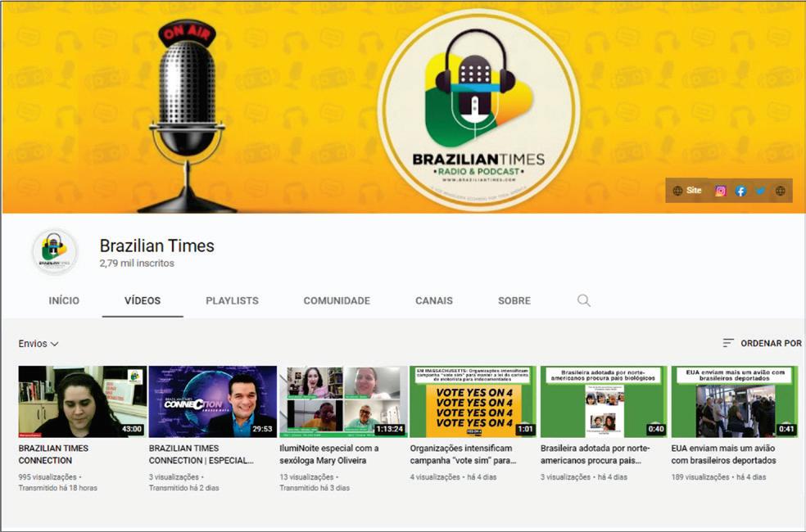Open the Instagram link in channel banner
The width and height of the screenshot is (806, 532).
point(721,191)
